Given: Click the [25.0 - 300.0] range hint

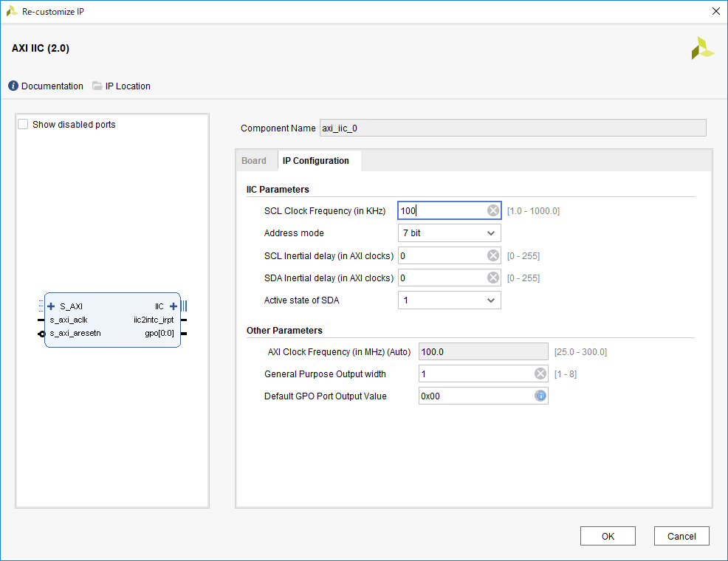Looking at the screenshot, I should pos(580,351).
